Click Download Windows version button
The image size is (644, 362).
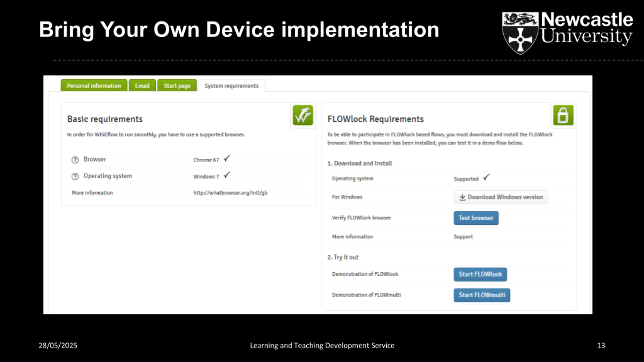[x=501, y=197]
